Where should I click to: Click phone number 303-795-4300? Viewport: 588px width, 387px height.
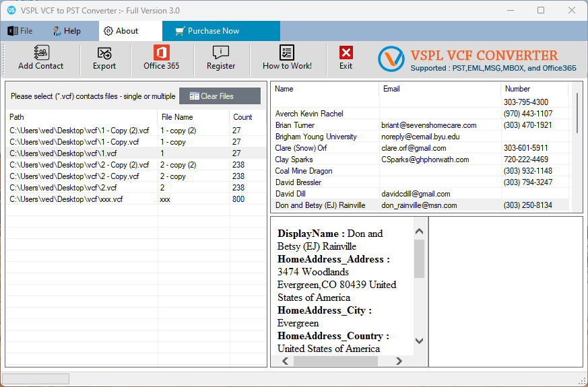click(526, 102)
